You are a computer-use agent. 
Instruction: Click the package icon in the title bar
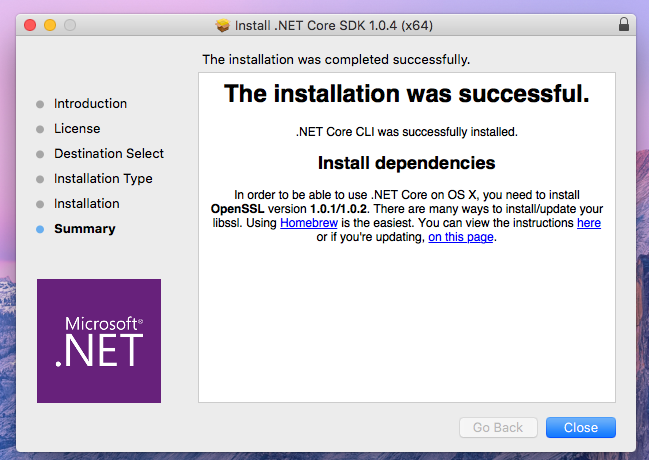click(223, 24)
